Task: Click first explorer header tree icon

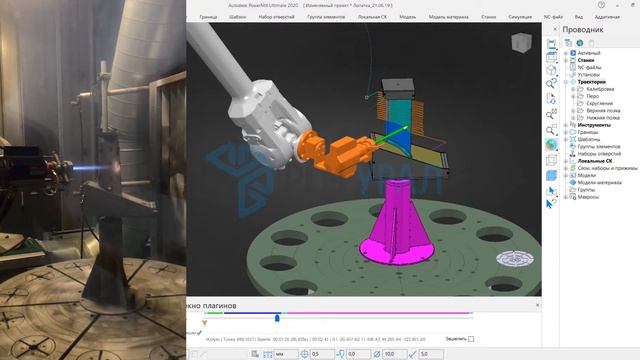Action: point(568,43)
